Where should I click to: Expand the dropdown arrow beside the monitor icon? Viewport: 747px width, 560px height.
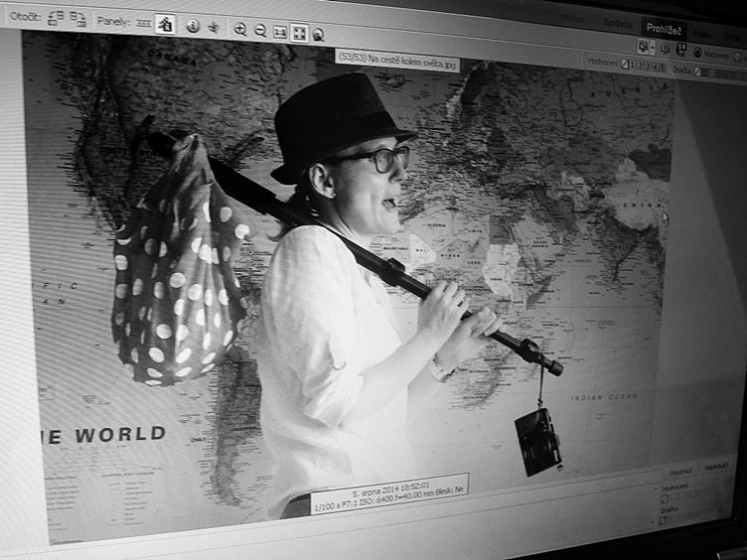[653, 48]
